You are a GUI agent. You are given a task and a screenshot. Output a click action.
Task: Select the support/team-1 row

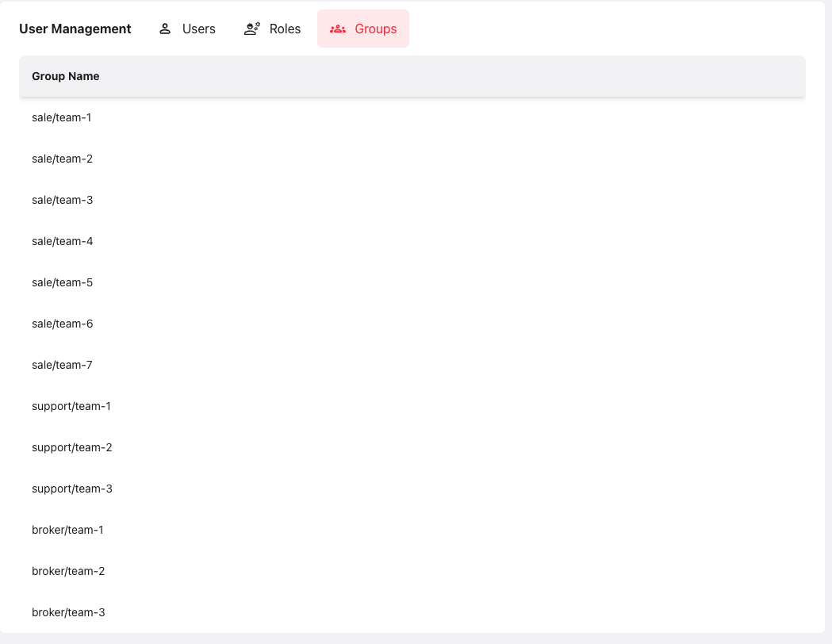[x=412, y=406]
